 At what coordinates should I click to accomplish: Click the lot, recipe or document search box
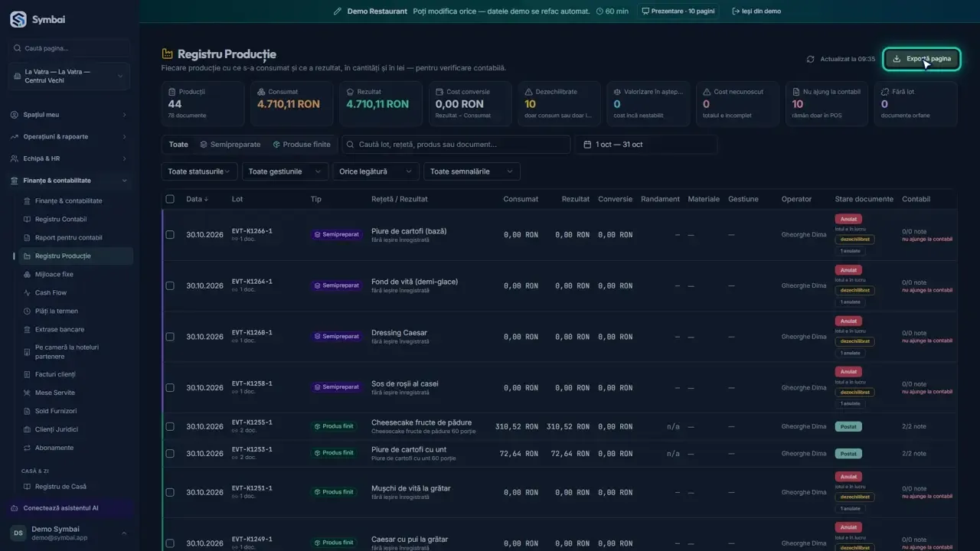click(456, 145)
